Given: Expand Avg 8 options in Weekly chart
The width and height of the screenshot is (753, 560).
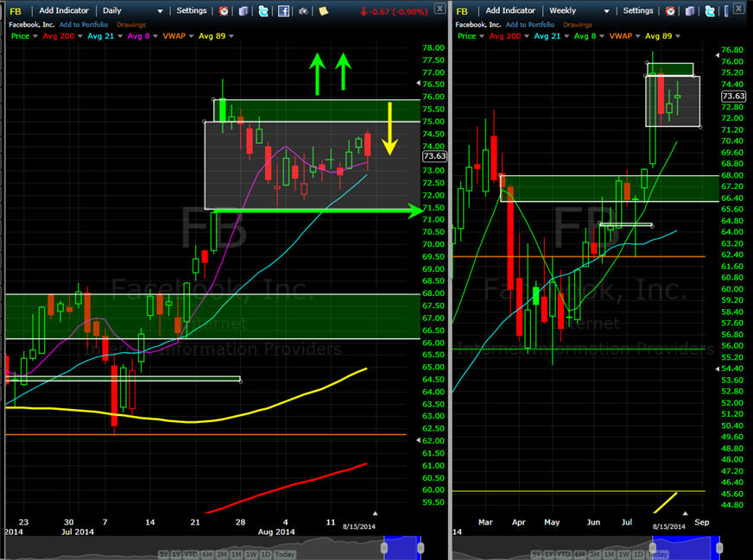Looking at the screenshot, I should 602,36.
